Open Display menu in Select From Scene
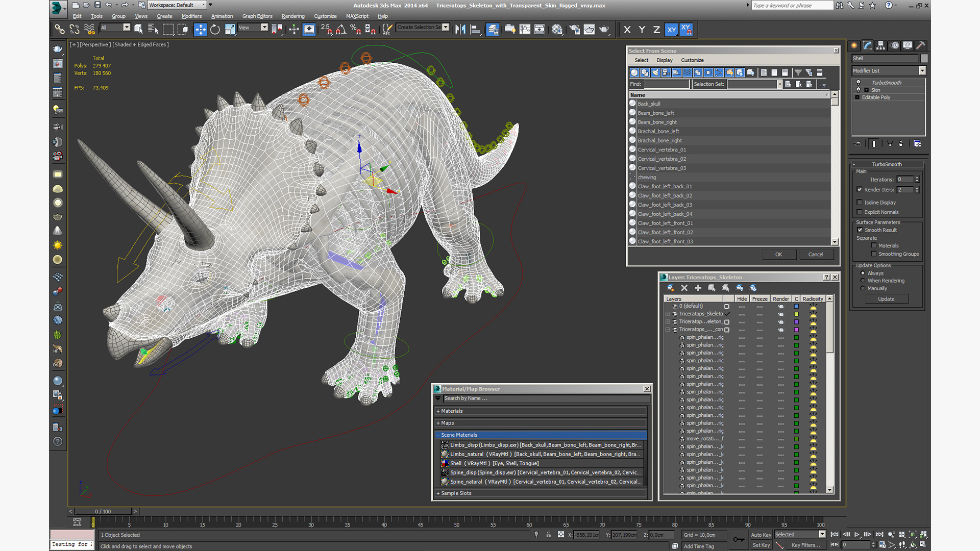Image resolution: width=980 pixels, height=551 pixels. (x=665, y=60)
